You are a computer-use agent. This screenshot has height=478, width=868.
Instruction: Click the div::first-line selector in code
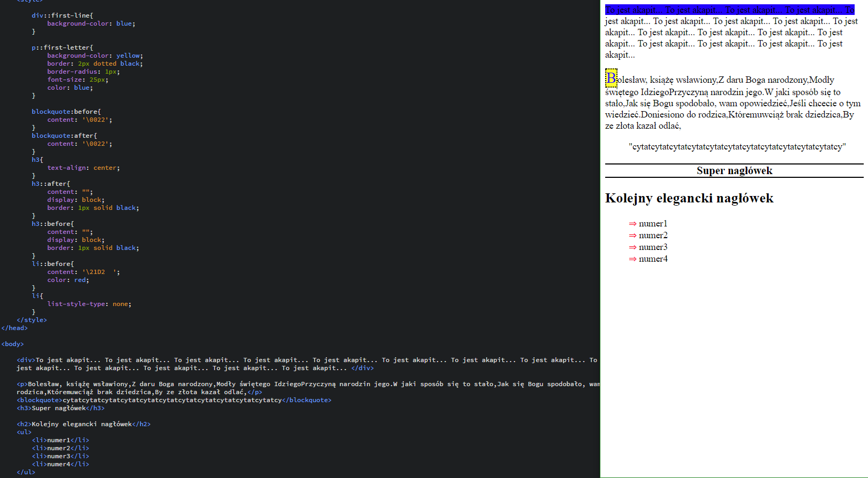coord(61,15)
